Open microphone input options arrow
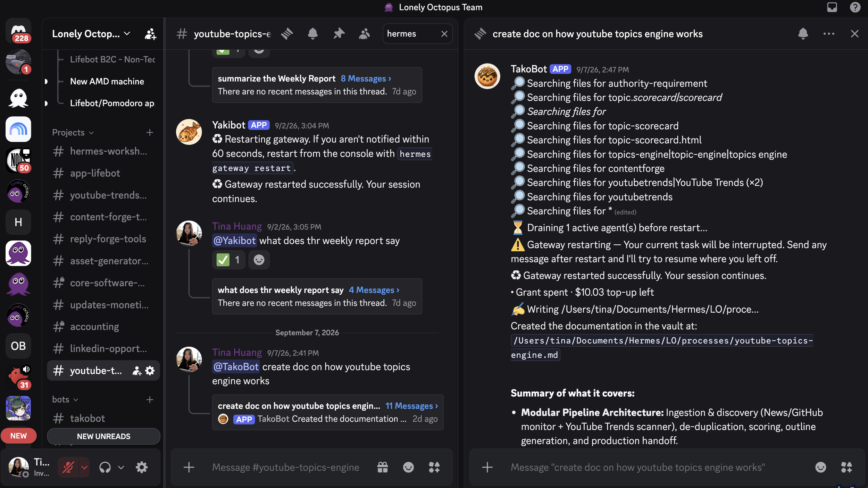 pos(84,468)
